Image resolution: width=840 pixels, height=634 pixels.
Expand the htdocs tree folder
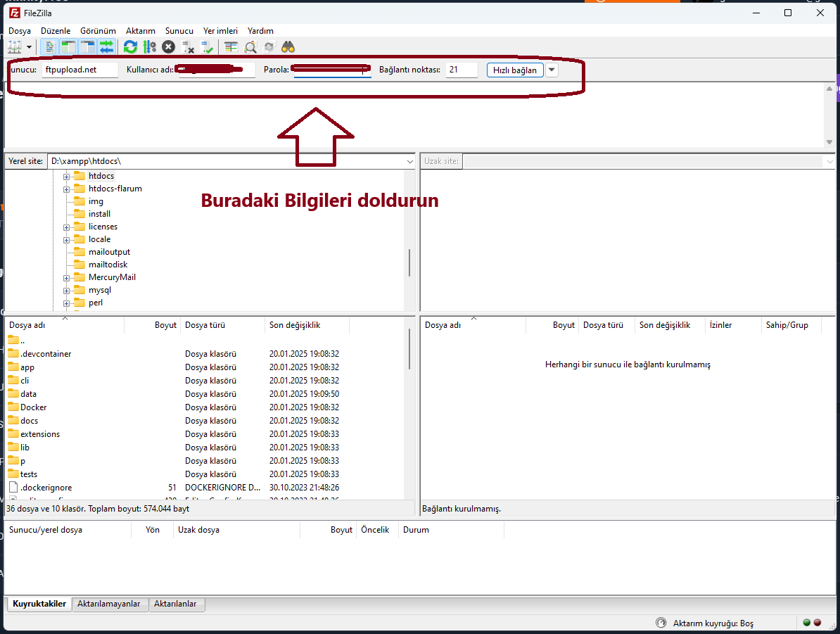[66, 177]
